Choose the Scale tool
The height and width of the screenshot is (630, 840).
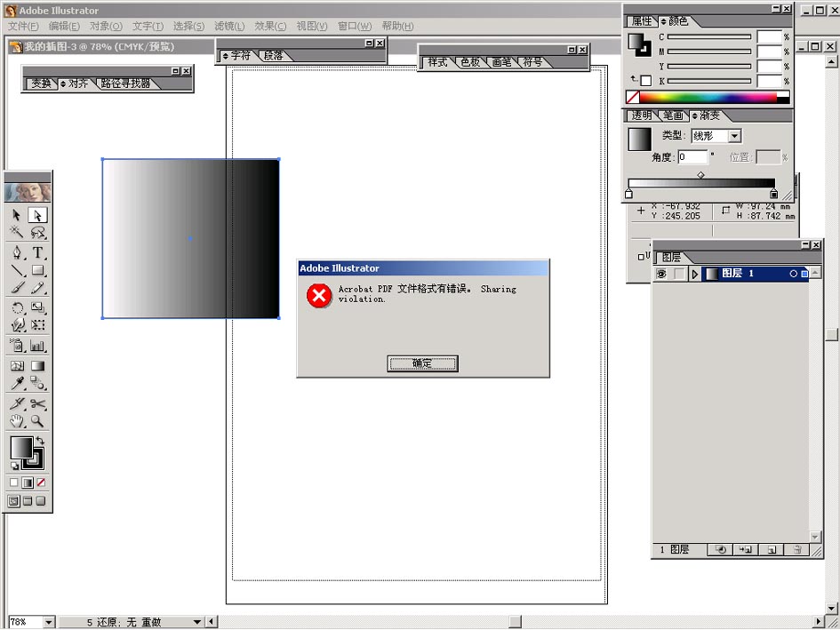pos(37,307)
